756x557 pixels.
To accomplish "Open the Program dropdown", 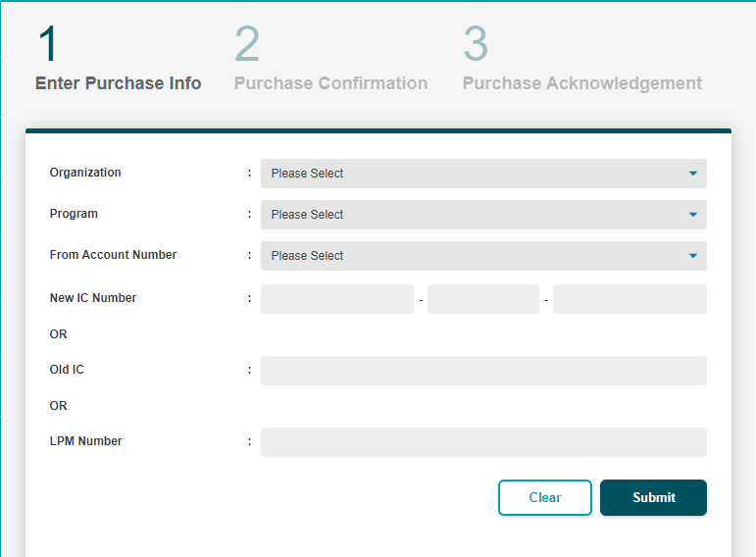I will [483, 215].
